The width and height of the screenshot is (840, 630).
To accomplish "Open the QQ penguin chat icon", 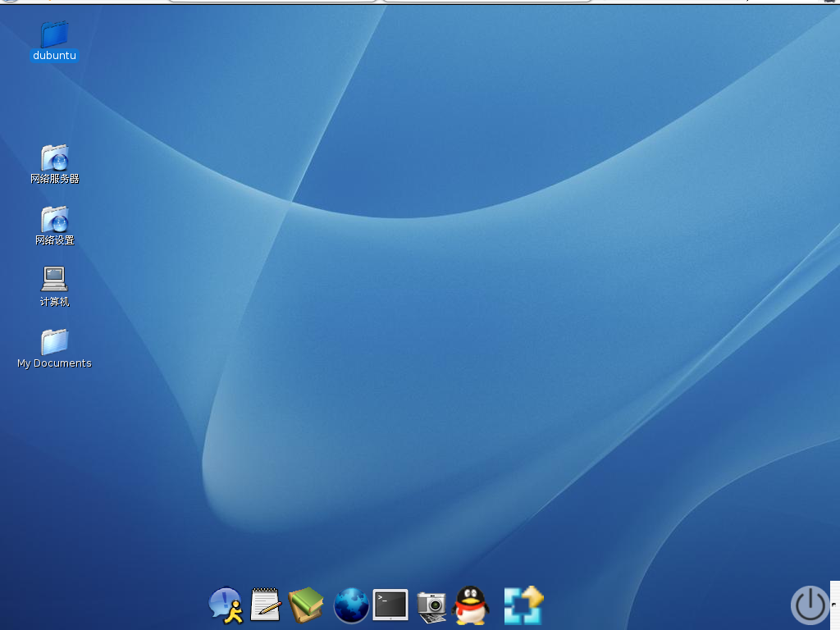I will [470, 605].
